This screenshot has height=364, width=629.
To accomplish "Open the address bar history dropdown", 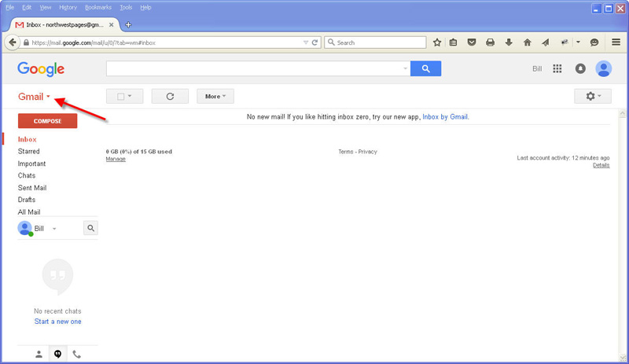I will [x=306, y=42].
